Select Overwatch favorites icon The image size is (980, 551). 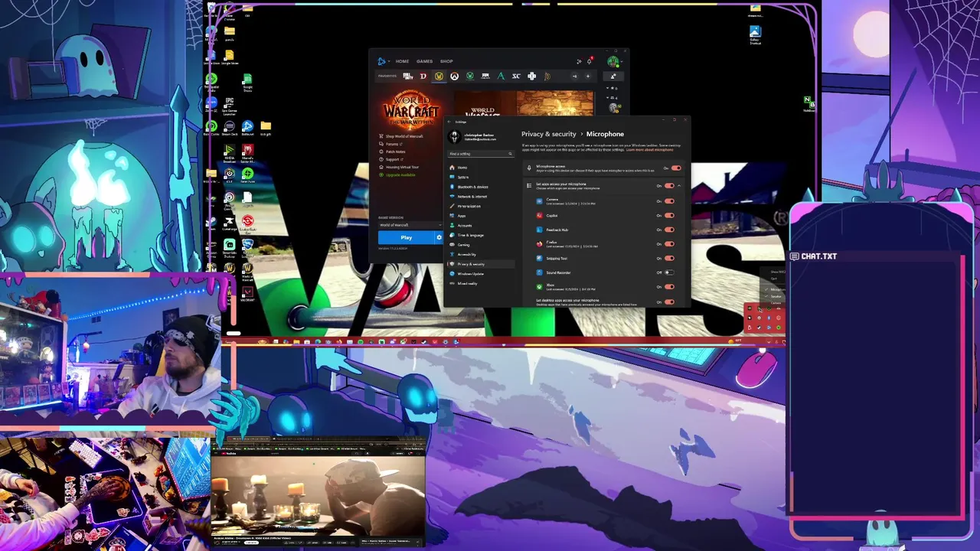pos(454,77)
